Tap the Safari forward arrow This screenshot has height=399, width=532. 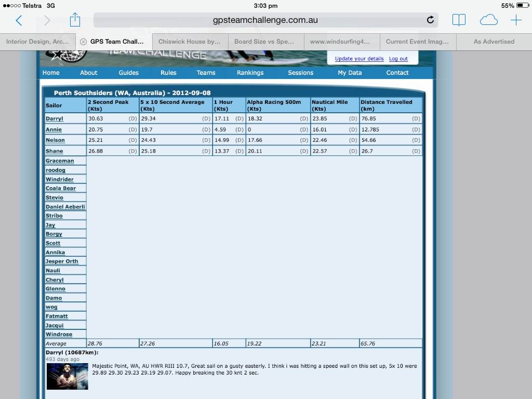tap(47, 20)
